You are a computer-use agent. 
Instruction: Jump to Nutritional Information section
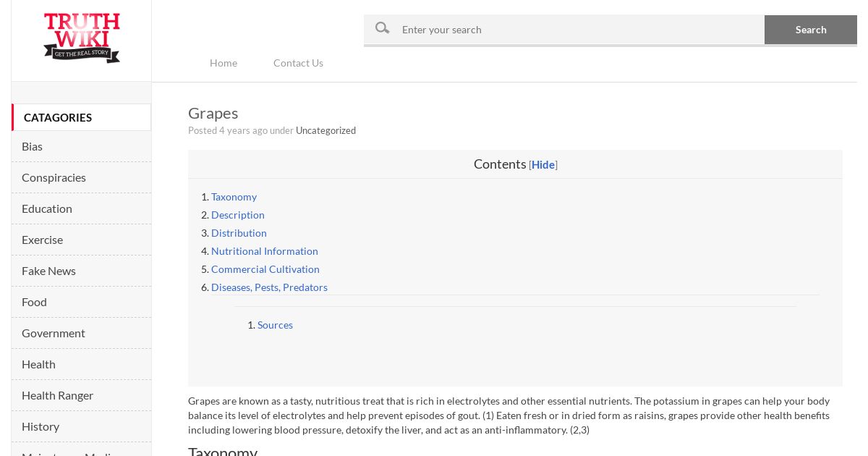(265, 251)
